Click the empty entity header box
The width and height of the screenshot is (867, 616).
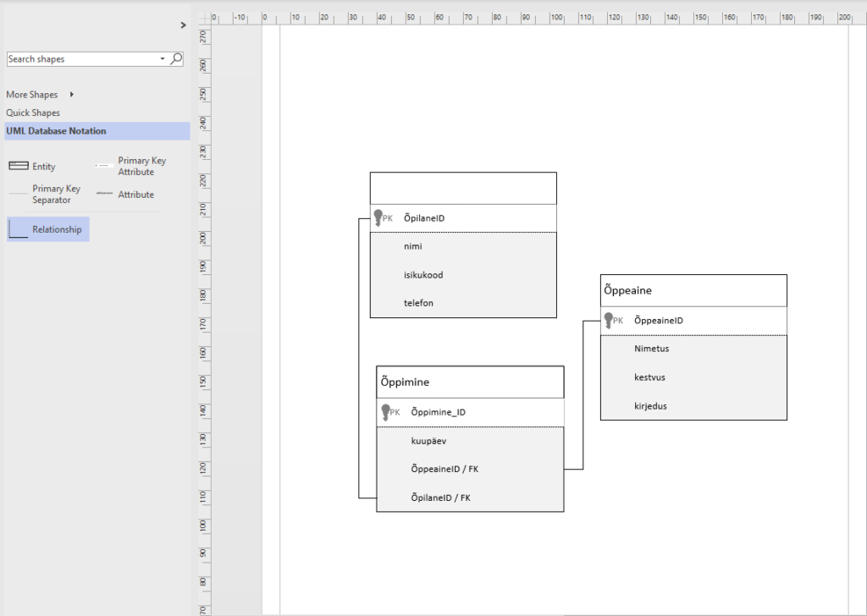click(463, 188)
